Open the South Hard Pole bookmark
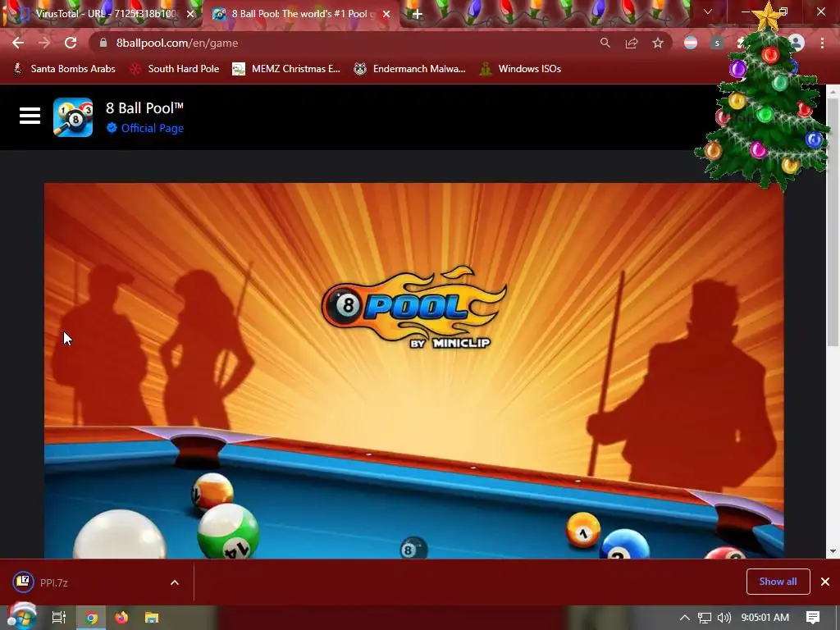Image resolution: width=840 pixels, height=630 pixels. coord(176,69)
